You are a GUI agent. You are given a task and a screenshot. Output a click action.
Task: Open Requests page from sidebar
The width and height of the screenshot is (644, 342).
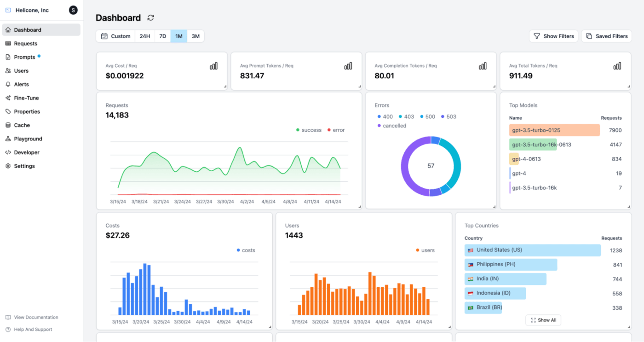[x=41, y=44]
